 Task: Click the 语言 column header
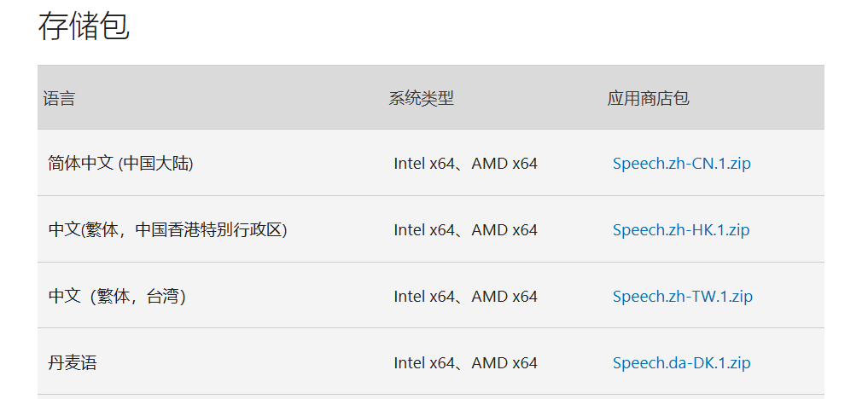59,99
